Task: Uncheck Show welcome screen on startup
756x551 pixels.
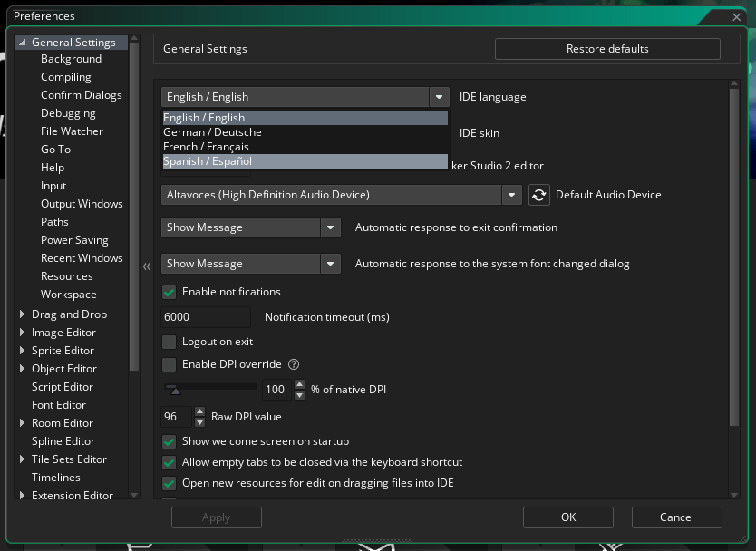Action: 169,441
